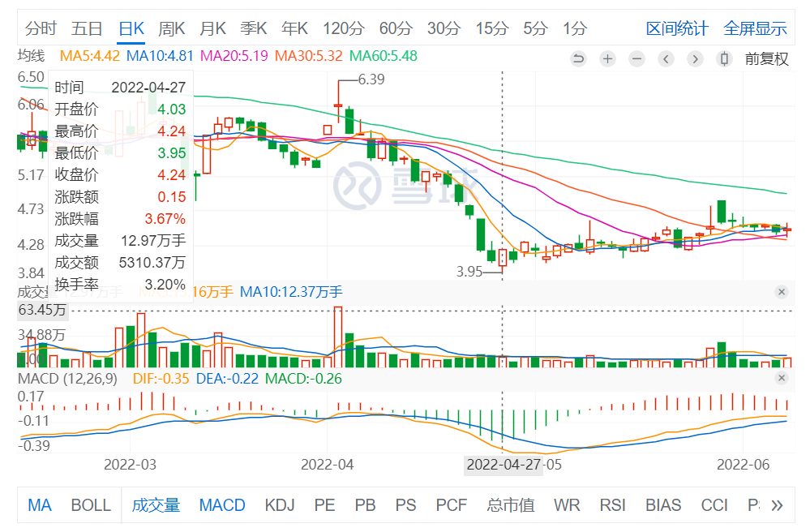Open the 60分 chart period

pos(396,28)
